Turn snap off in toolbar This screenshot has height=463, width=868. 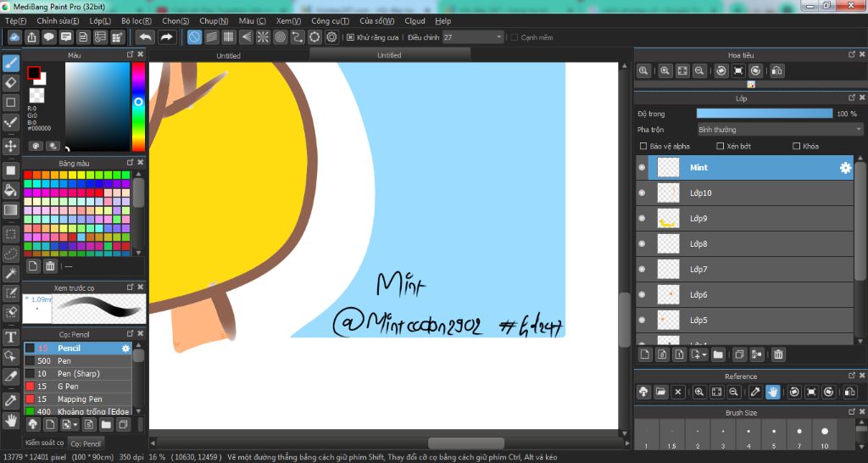pyautogui.click(x=194, y=37)
